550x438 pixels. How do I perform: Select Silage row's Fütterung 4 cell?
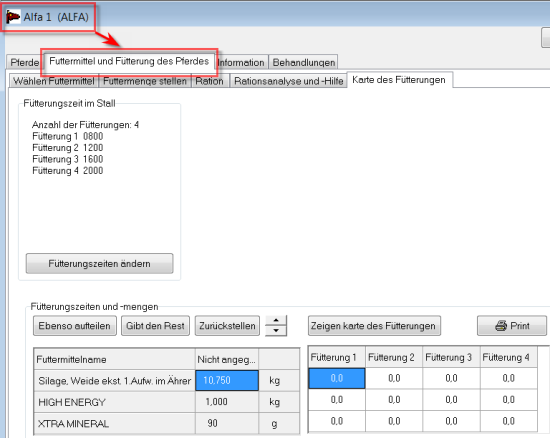pyautogui.click(x=508, y=378)
